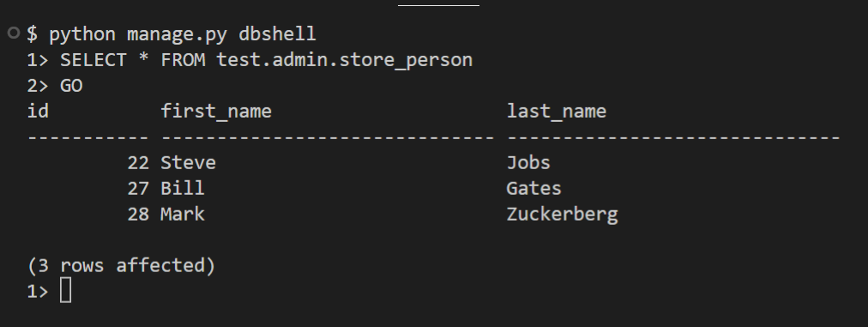Click the id value 28
Image resolution: width=868 pixels, height=327 pixels.
(138, 214)
